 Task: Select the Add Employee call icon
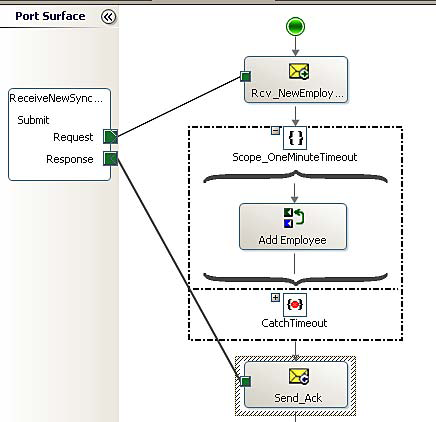294,218
